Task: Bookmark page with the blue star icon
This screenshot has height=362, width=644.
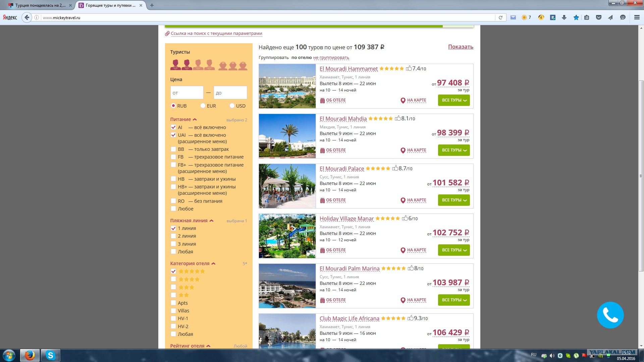Action: (576, 17)
